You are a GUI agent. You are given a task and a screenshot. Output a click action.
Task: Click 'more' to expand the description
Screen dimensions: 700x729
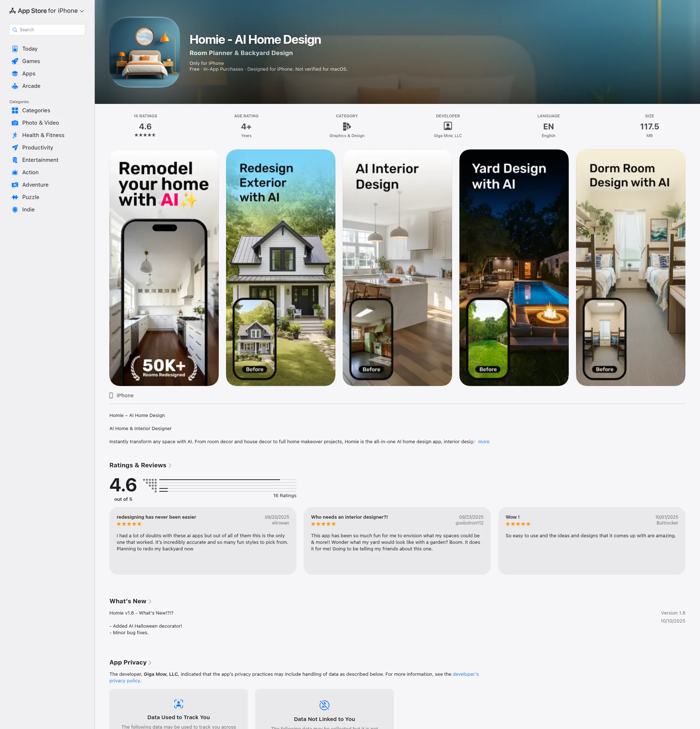(x=483, y=441)
